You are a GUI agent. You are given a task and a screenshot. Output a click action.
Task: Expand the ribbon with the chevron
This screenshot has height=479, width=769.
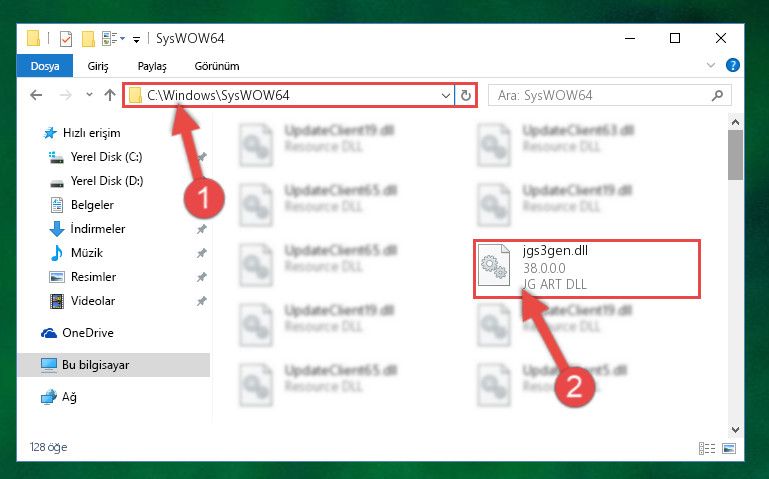click(711, 65)
